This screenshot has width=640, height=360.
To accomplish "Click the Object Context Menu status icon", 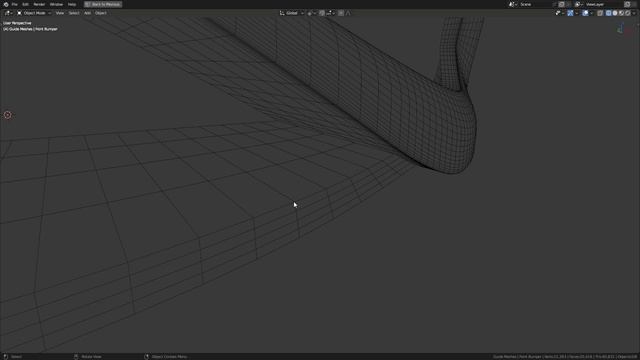I will pos(147,357).
